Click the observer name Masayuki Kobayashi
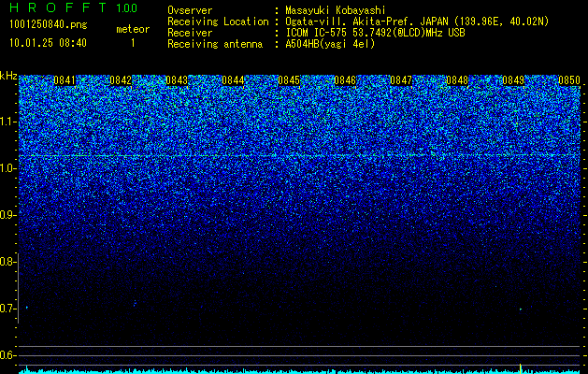Image resolution: width=588 pixels, height=374 pixels. (336, 10)
